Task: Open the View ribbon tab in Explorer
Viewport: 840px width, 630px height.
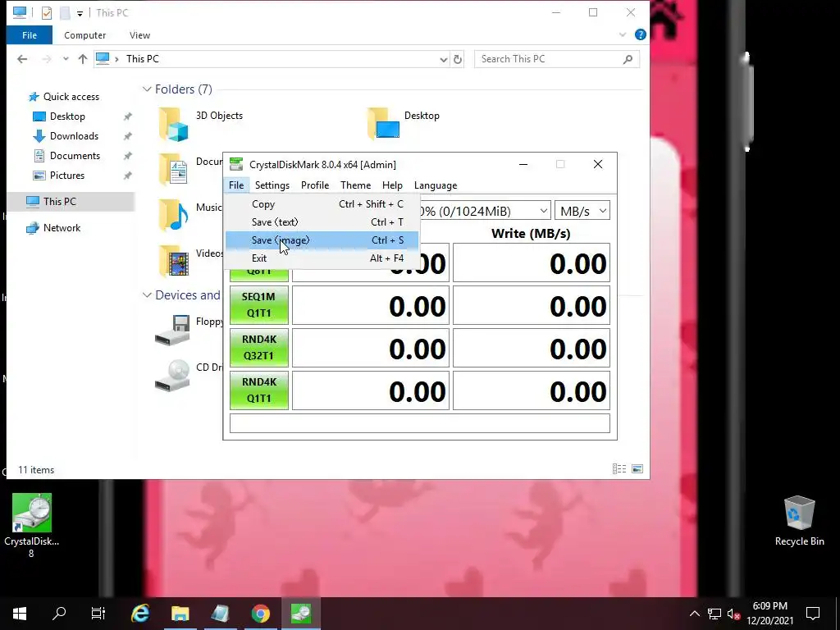Action: click(139, 35)
